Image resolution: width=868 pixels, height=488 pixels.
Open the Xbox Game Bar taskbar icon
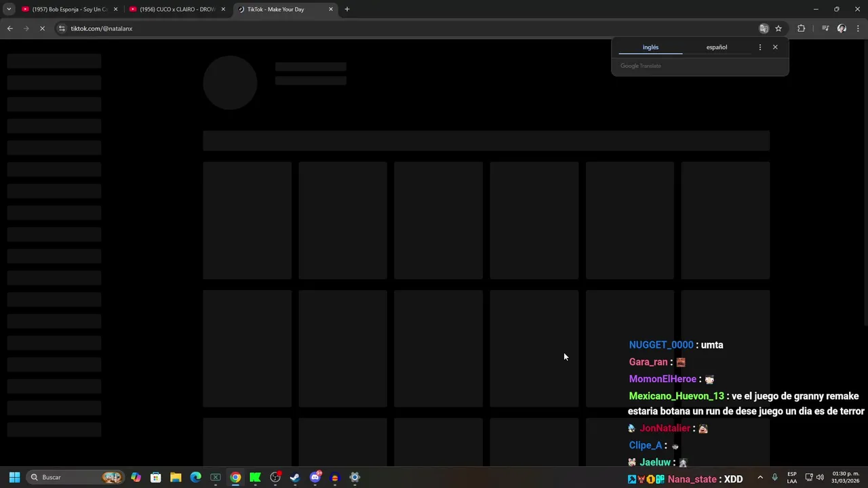216,477
